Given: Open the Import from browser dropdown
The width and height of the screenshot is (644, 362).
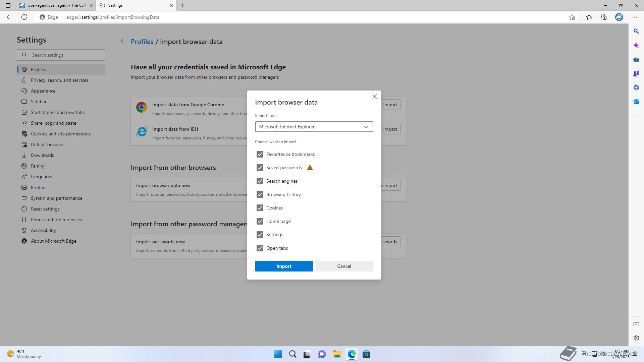Looking at the screenshot, I should [x=314, y=127].
